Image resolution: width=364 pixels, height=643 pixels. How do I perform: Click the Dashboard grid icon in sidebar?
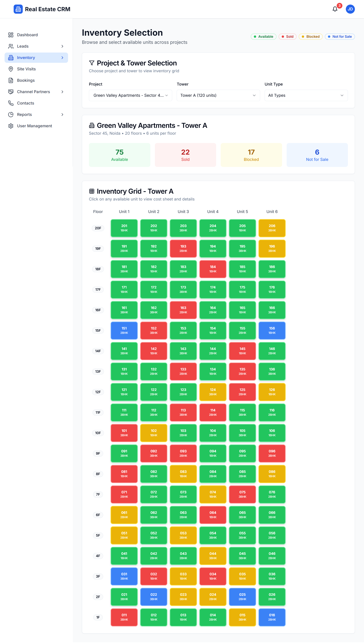point(11,35)
